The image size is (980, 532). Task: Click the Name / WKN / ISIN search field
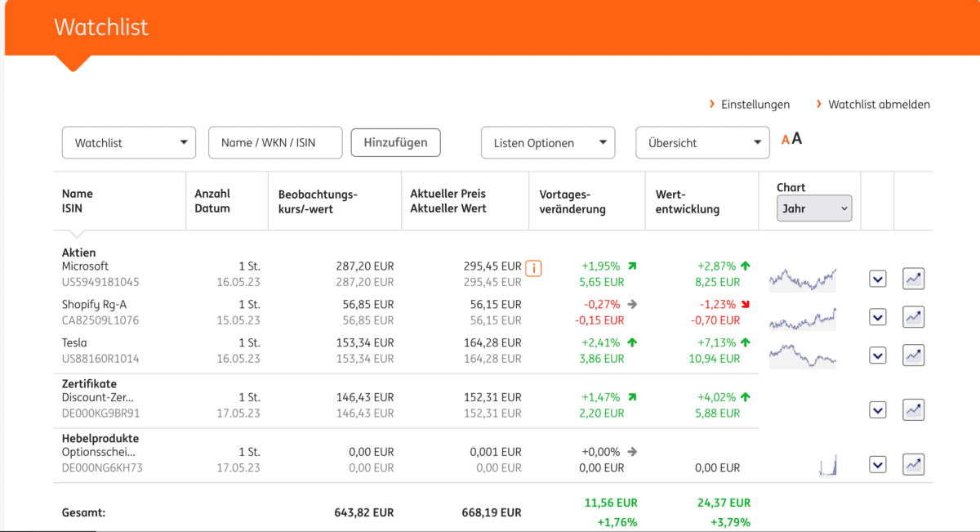click(275, 142)
